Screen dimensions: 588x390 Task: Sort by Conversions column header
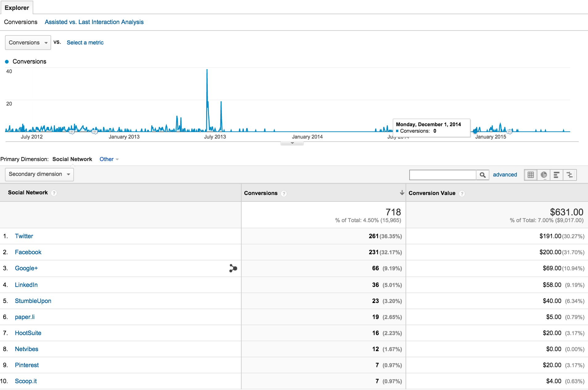tap(261, 193)
